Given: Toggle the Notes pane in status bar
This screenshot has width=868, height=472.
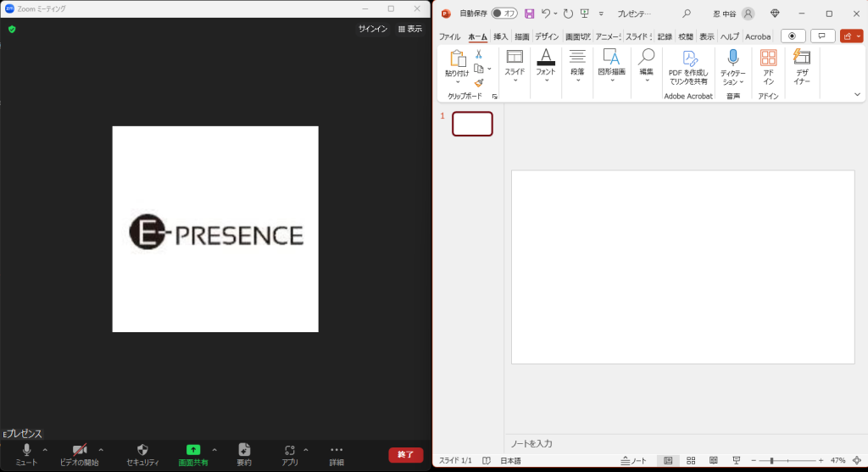Looking at the screenshot, I should click(x=633, y=460).
